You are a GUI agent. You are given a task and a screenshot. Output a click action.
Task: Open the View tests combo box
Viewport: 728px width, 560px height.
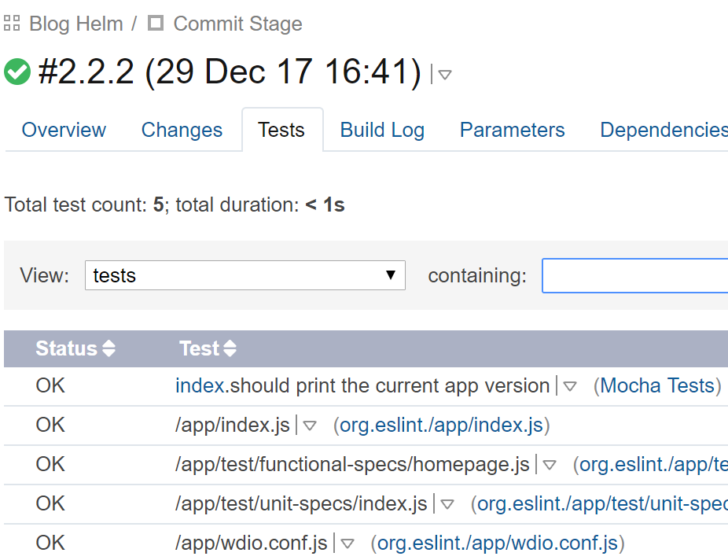245,275
